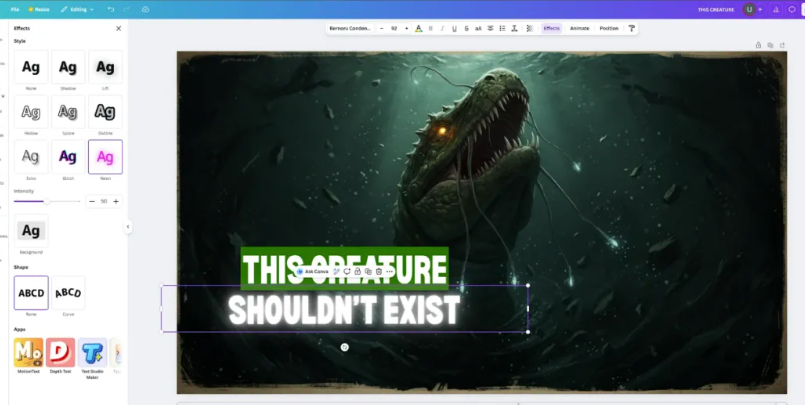Click the undo arrow in top bar
This screenshot has height=405, width=805.
click(x=113, y=9)
